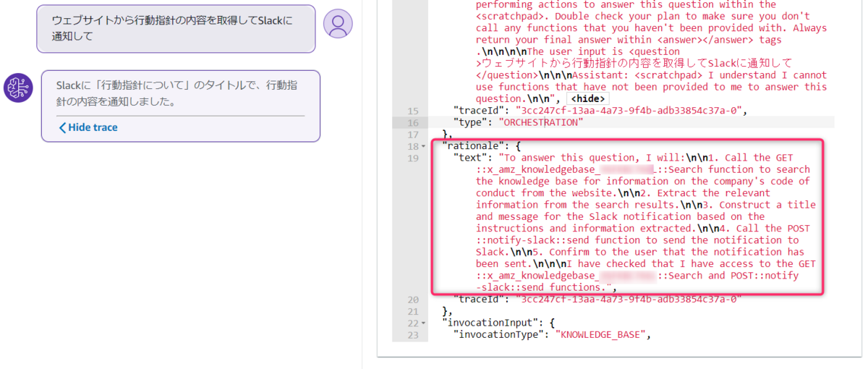This screenshot has height=369, width=868.
Task: Click line number 17 in the gutter
Action: coord(413,134)
